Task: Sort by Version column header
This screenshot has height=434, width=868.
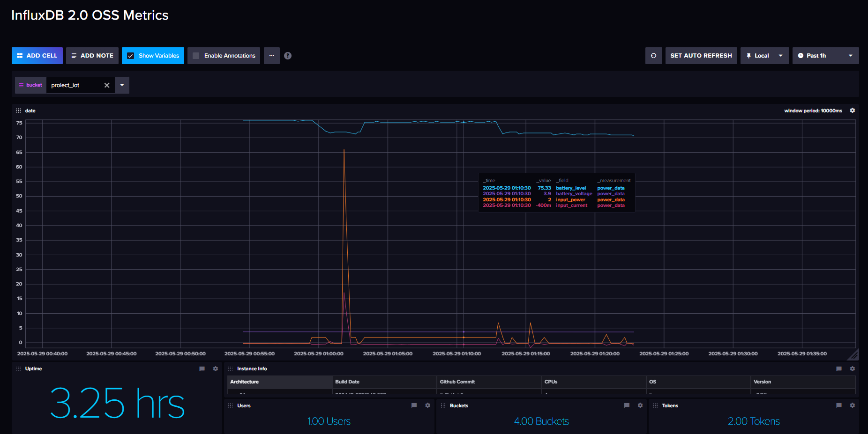Action: (x=803, y=382)
